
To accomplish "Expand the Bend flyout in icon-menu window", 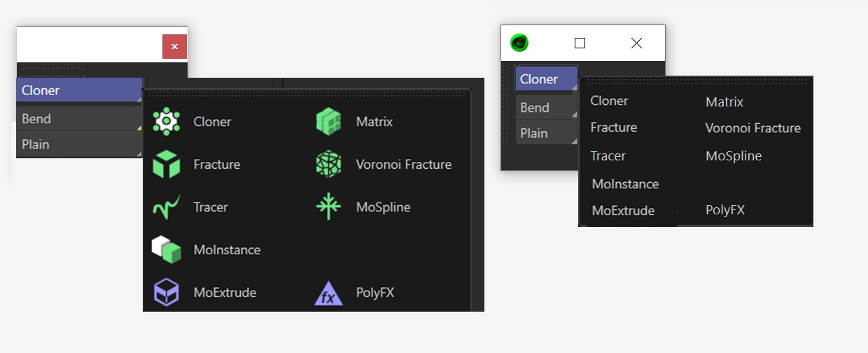I will (x=80, y=119).
